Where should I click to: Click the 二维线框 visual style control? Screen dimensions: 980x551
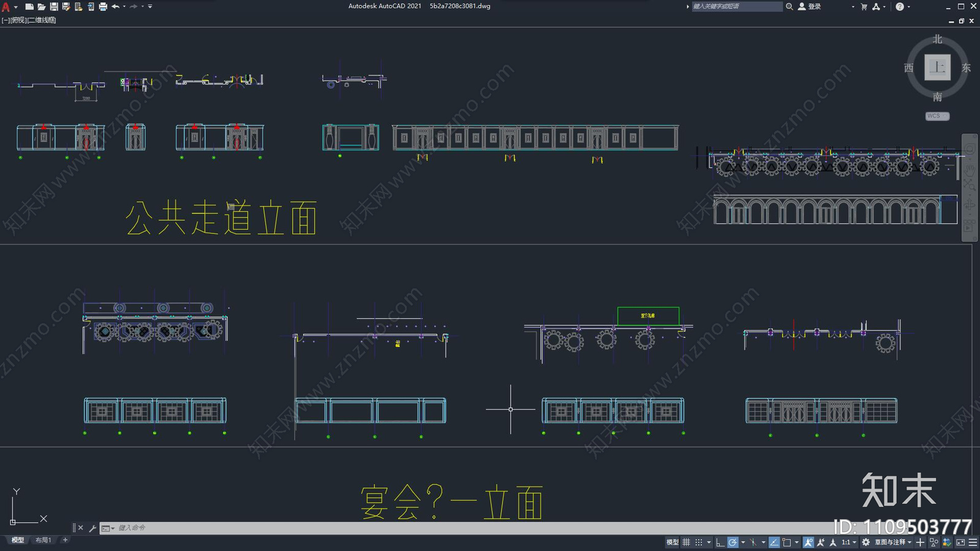[x=42, y=20]
